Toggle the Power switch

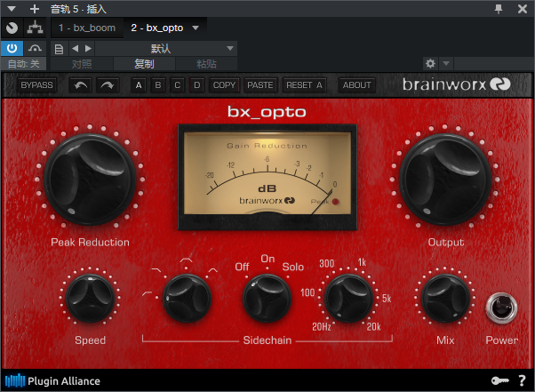(501, 308)
